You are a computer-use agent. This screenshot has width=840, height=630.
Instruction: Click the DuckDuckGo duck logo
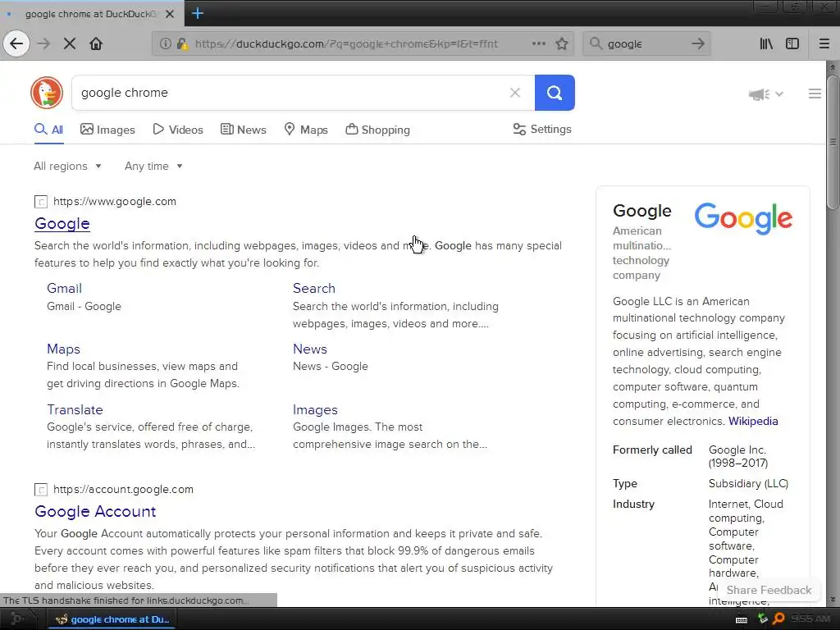tap(47, 93)
